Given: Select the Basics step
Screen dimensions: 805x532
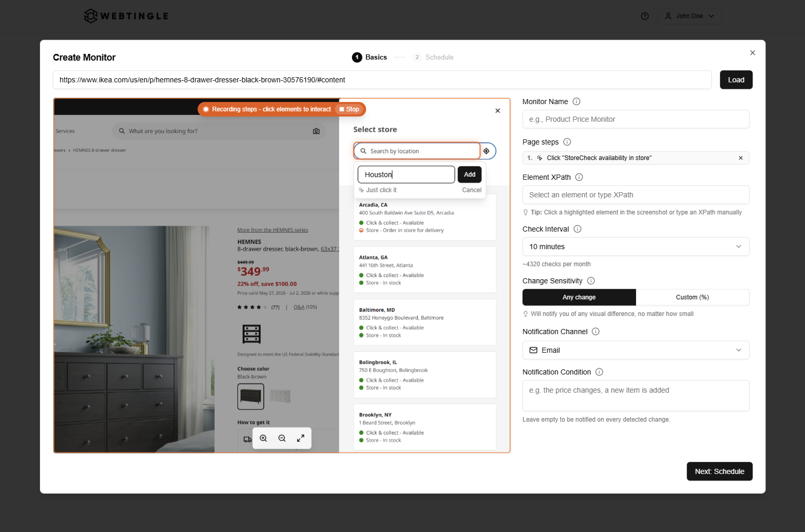Looking at the screenshot, I should pos(370,57).
